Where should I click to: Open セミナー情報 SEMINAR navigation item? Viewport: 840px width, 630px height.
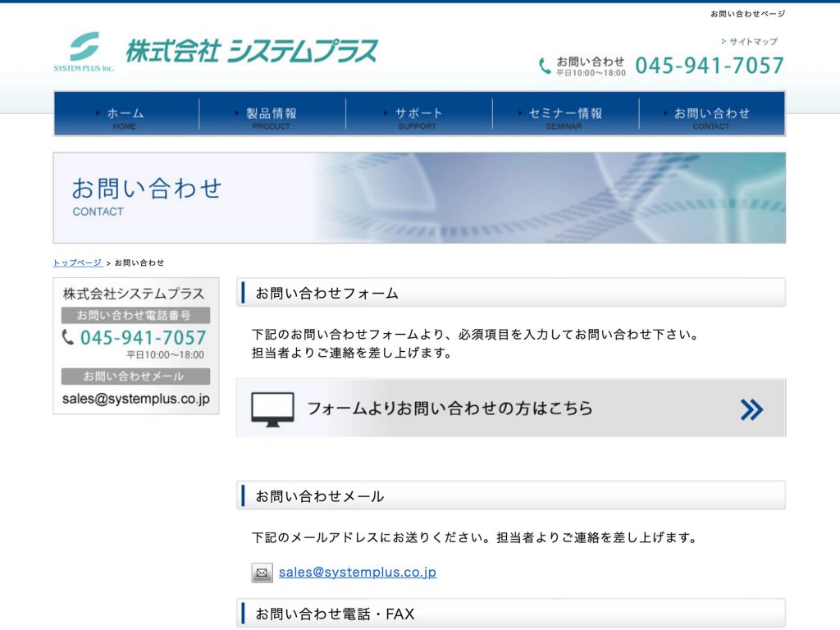tap(566, 113)
